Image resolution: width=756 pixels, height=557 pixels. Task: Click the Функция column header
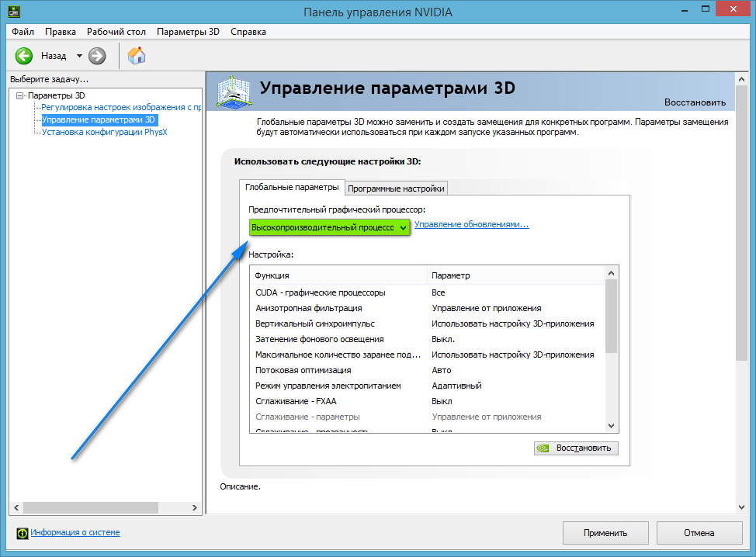[338, 275]
